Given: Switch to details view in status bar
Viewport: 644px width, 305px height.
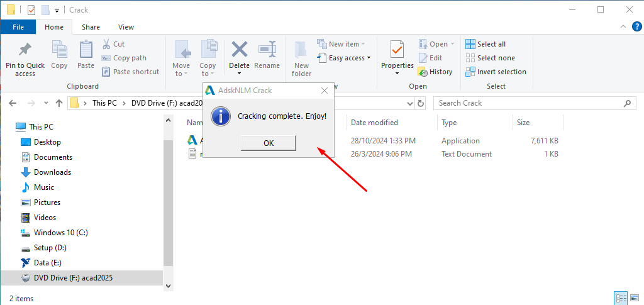Looking at the screenshot, I should [621, 299].
